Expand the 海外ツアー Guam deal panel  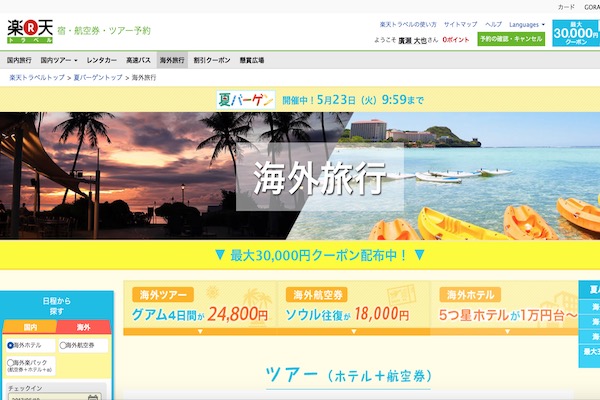200,308
